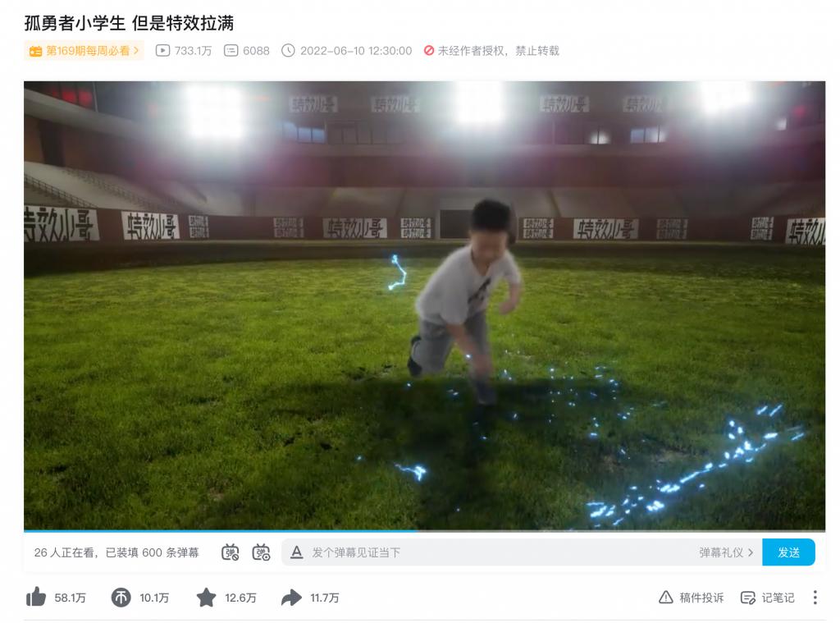Viewport: 840px width, 623px height.
Task: Give a coin to this video
Action: click(121, 598)
